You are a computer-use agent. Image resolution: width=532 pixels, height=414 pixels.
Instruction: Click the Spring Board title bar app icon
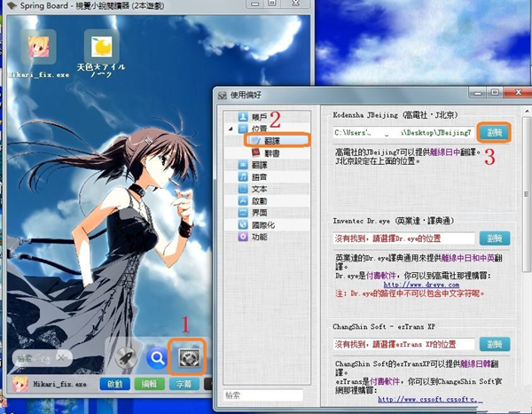coord(12,6)
